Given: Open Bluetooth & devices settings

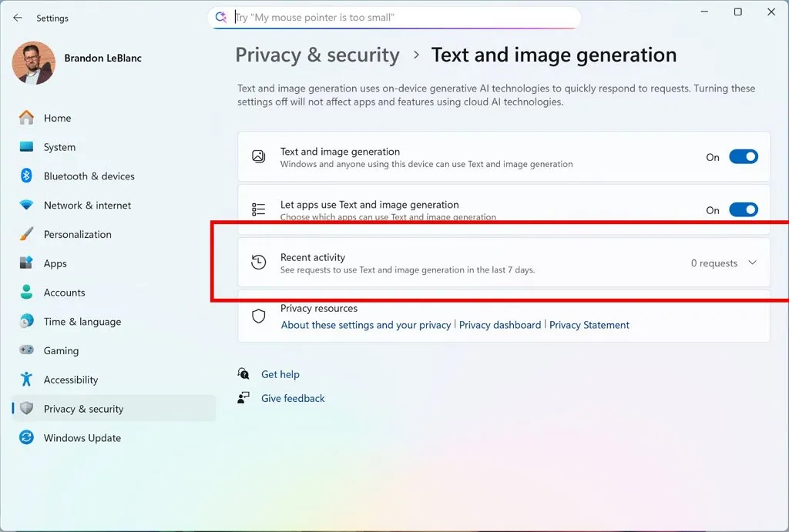Looking at the screenshot, I should pyautogui.click(x=25, y=176).
